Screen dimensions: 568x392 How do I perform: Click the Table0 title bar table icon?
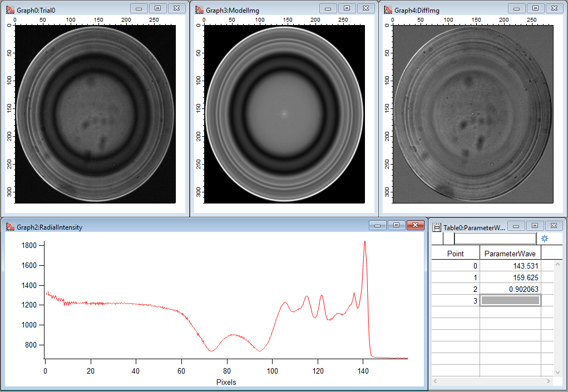point(437,225)
